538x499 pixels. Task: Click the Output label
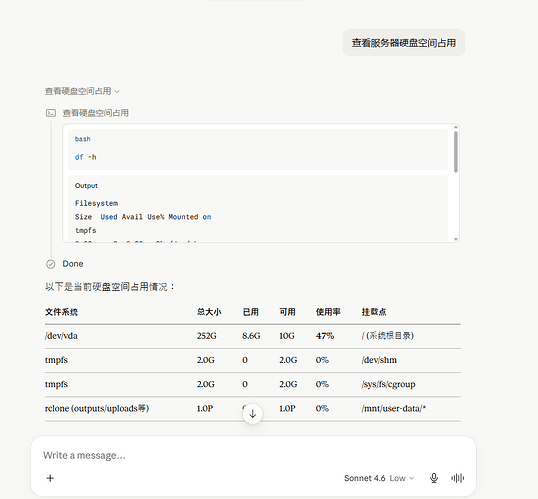86,186
